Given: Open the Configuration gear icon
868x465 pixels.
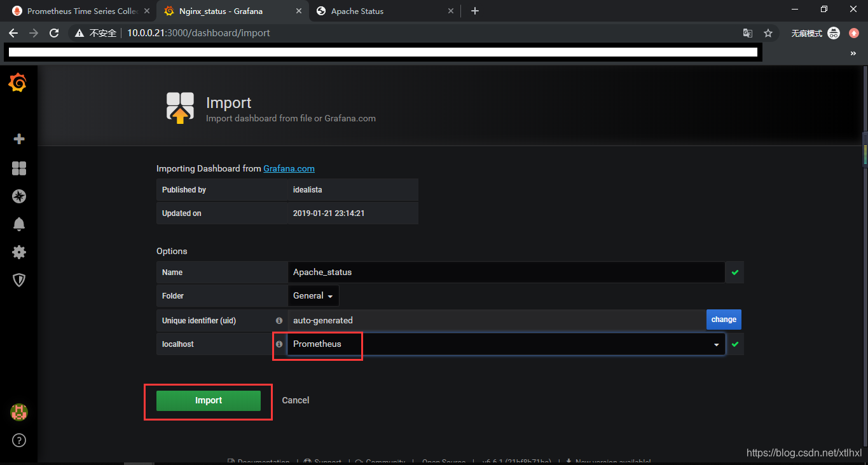Looking at the screenshot, I should [x=19, y=252].
